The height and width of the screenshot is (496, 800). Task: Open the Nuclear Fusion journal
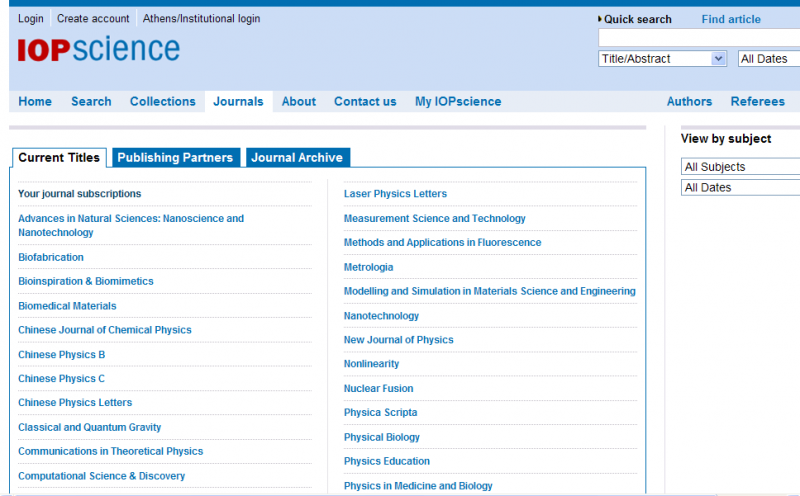(x=379, y=388)
